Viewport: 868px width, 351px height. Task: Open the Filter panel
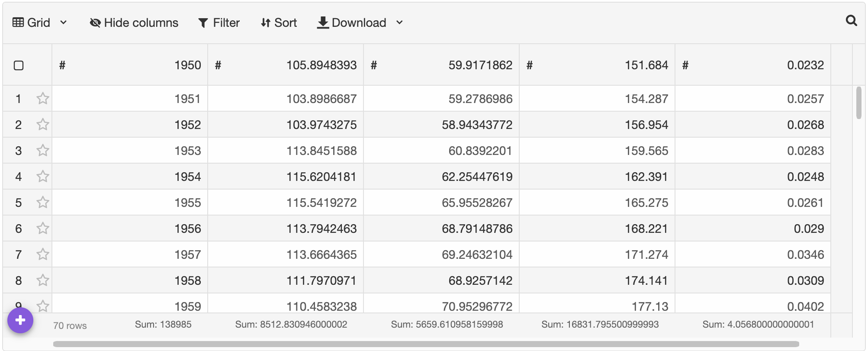[219, 23]
